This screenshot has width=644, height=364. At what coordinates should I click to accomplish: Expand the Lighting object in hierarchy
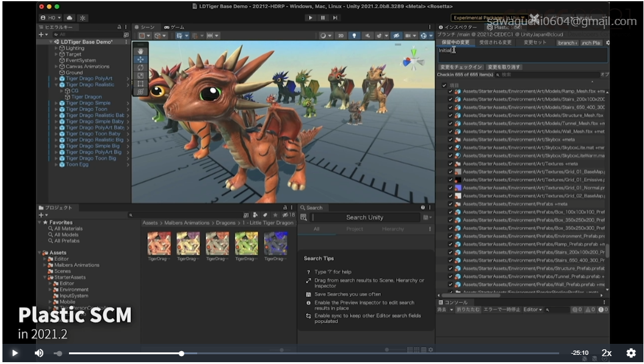pyautogui.click(x=56, y=48)
